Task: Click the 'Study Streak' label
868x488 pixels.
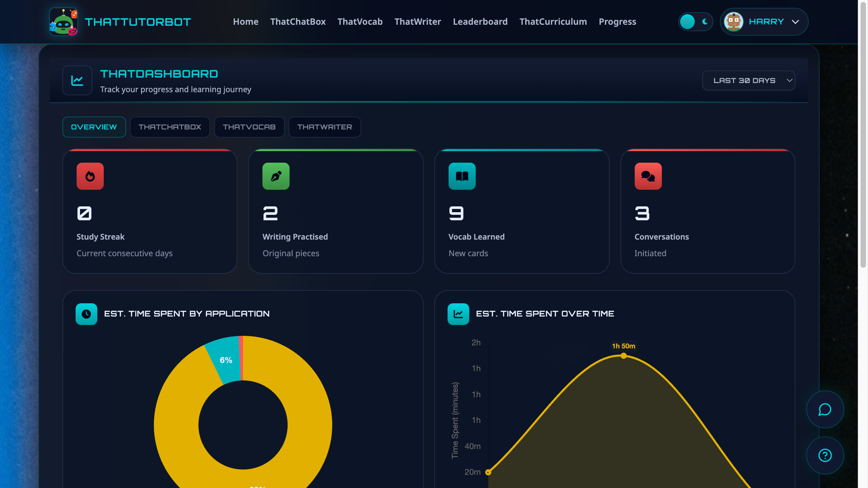Action: 100,237
